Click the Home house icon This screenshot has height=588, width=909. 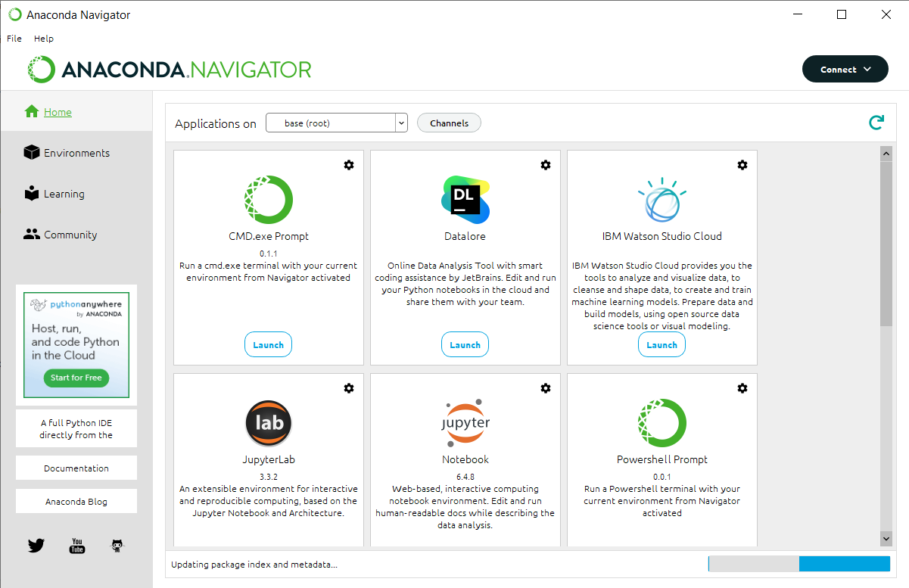pyautogui.click(x=31, y=111)
